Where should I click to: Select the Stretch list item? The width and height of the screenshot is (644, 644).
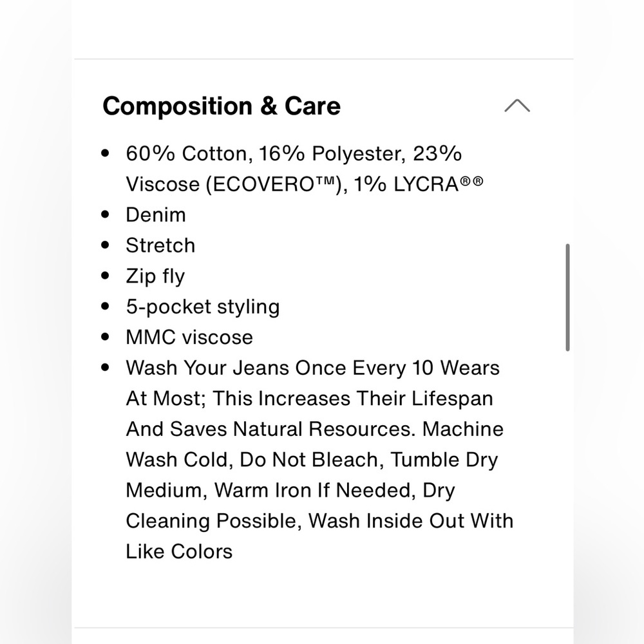(160, 245)
